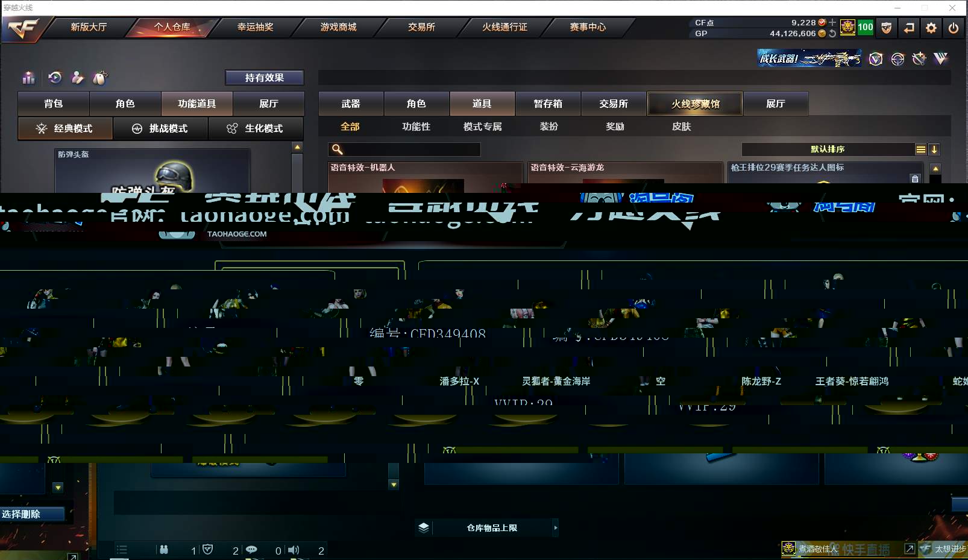Switch to list view icon beside 默认排序

coord(921,149)
